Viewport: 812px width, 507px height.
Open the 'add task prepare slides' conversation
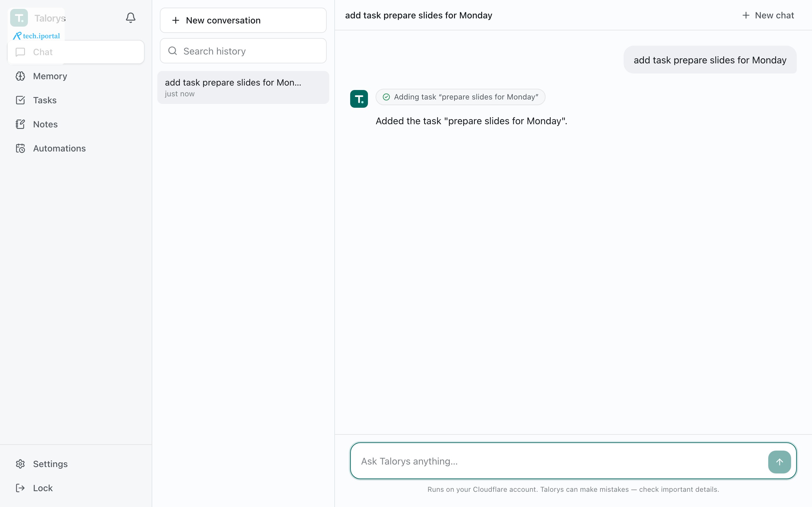click(x=243, y=87)
